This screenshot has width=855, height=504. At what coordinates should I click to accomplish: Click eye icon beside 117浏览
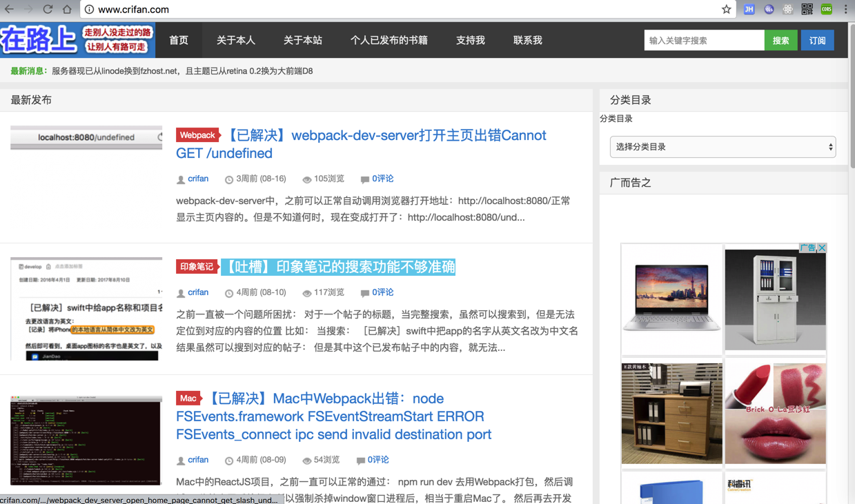(307, 293)
